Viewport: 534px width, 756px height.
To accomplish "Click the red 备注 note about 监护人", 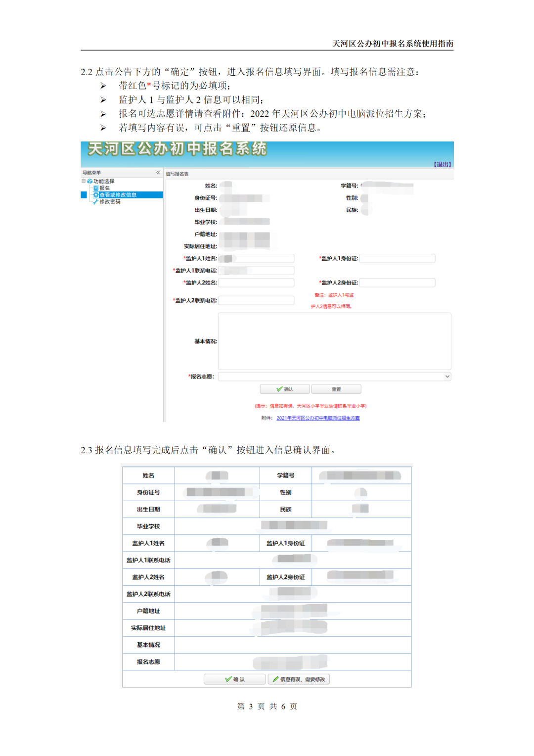I will (x=332, y=301).
